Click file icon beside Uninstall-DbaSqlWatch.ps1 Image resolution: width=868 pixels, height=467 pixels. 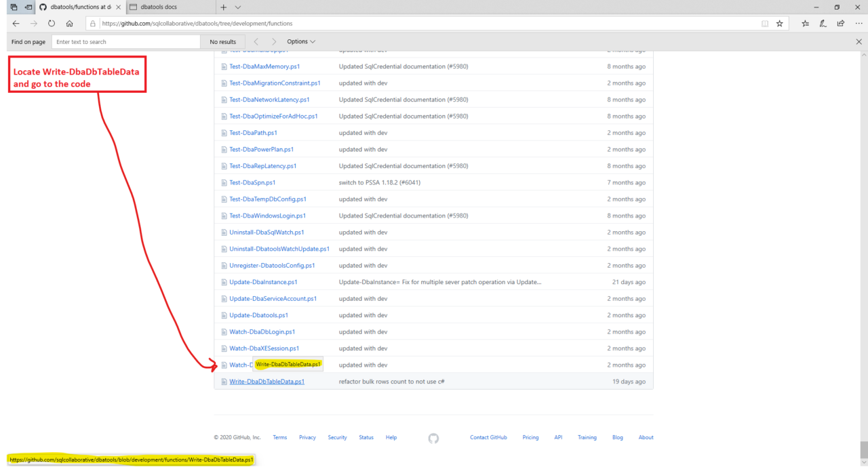click(x=224, y=232)
